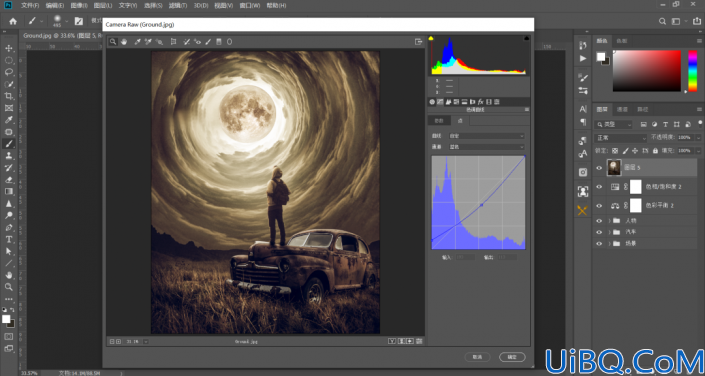Select the Hand tool in Camera Raw toolbar
The width and height of the screenshot is (705, 376).
(x=124, y=42)
